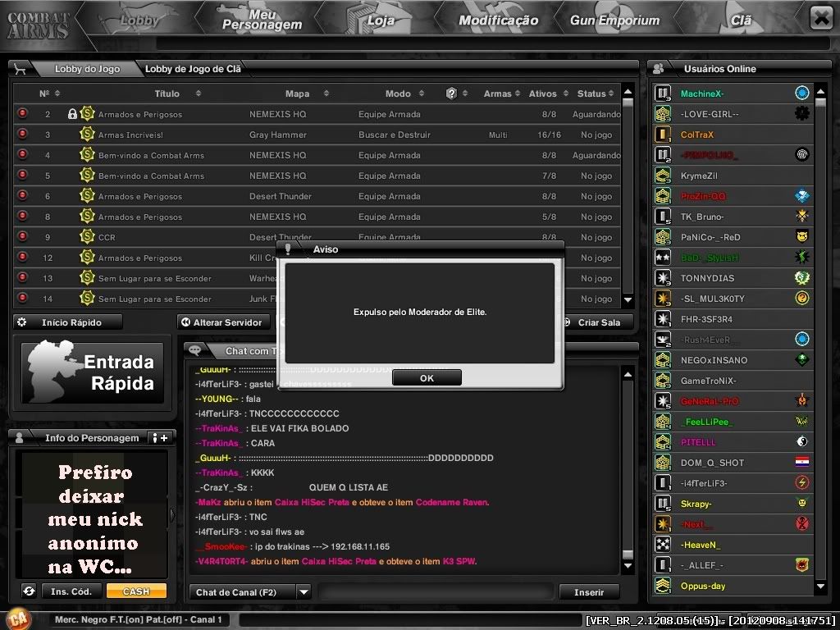
Task: Click the add character info icon
Action: (161, 438)
